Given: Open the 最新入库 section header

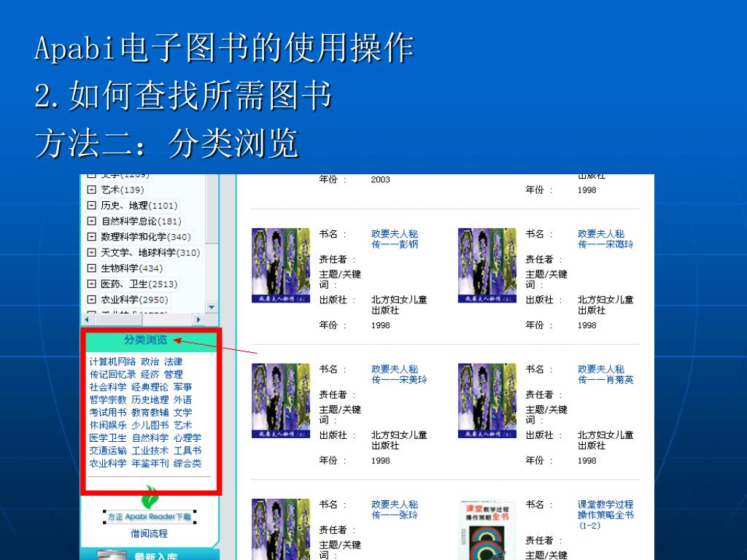Looking at the screenshot, I should click(156, 556).
